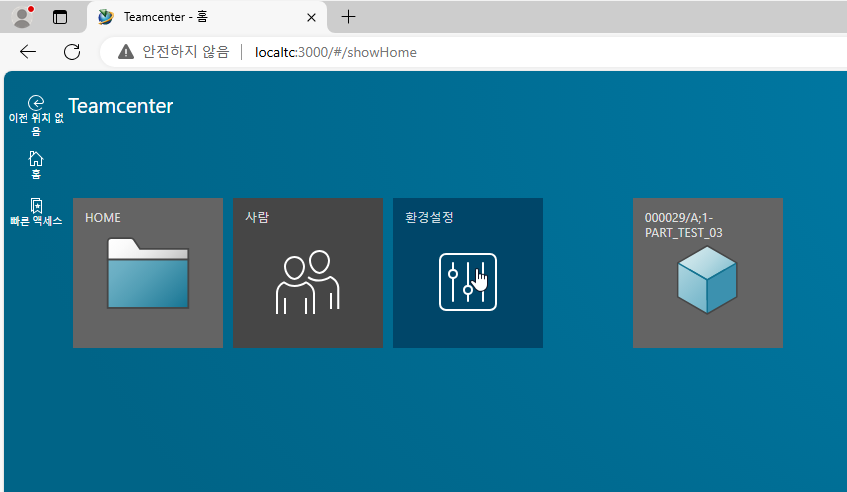The width and height of the screenshot is (847, 492).
Task: Close the 'Teamcenter - 홈' tab
Action: pyautogui.click(x=311, y=17)
